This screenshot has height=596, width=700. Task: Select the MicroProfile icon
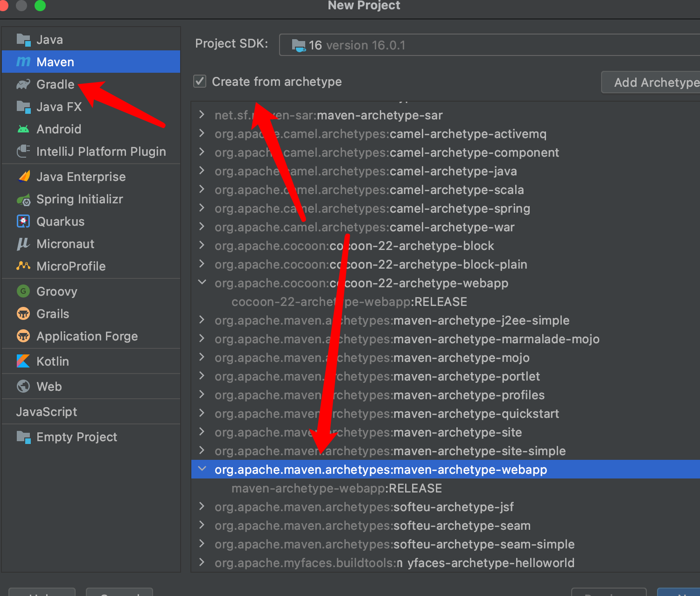click(23, 266)
